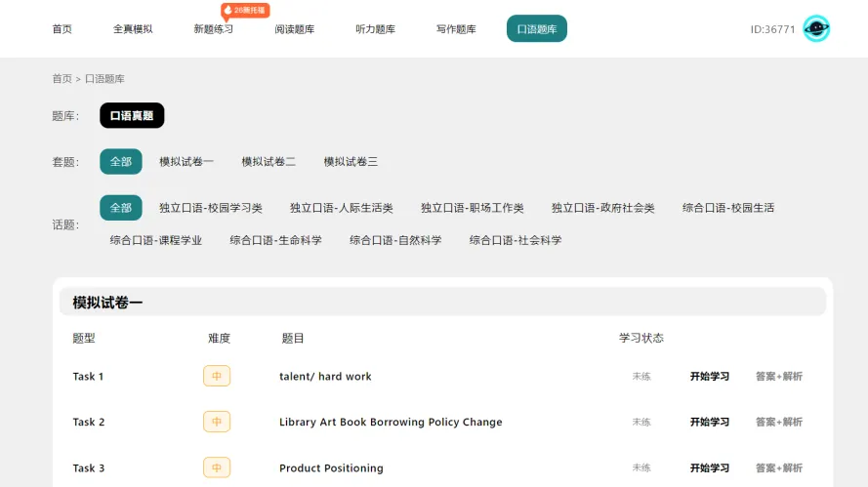
Task: Select 口语题库 navigation tab
Action: tap(537, 28)
